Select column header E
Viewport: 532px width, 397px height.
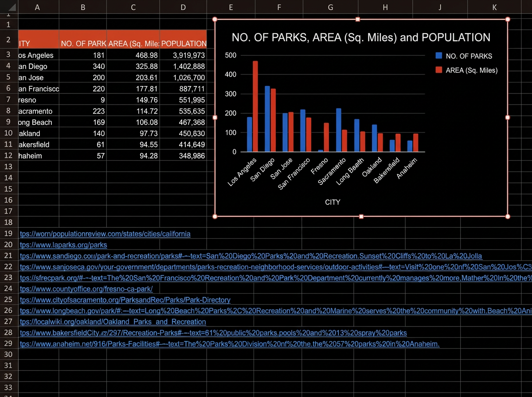[231, 7]
